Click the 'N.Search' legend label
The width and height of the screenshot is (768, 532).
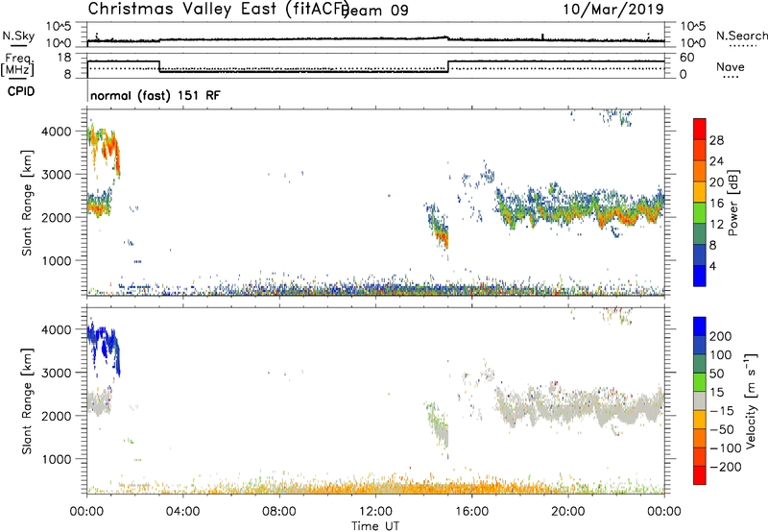[x=741, y=36]
